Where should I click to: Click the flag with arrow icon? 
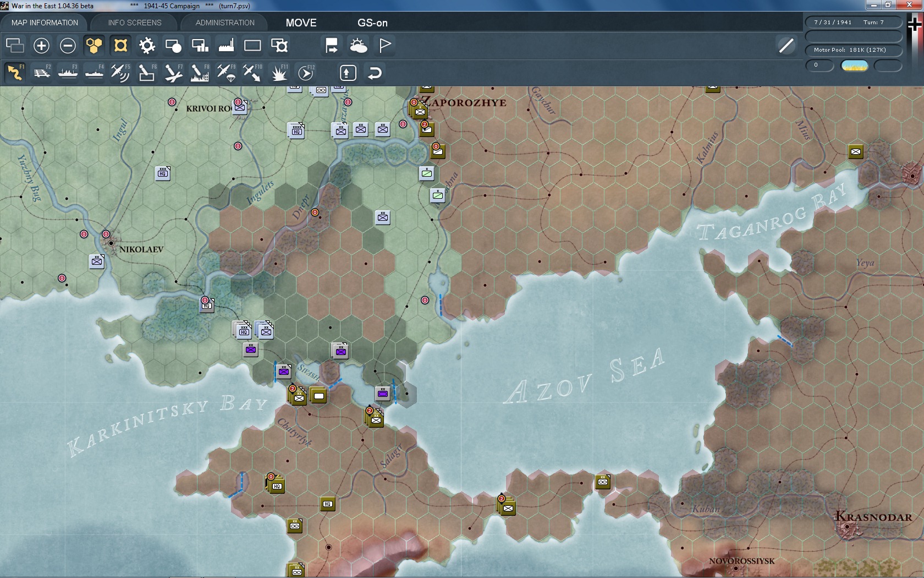(332, 46)
